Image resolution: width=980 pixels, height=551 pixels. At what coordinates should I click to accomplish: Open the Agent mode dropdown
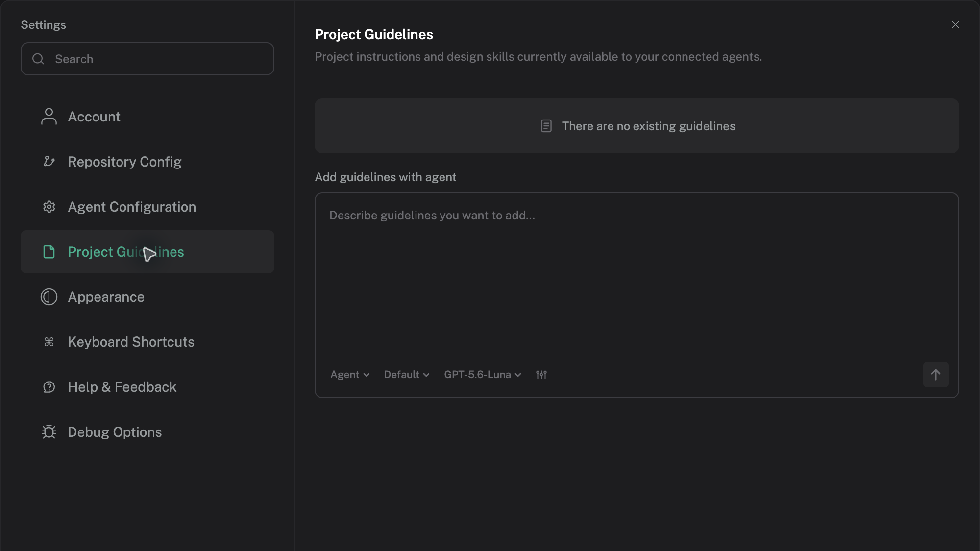(x=350, y=375)
